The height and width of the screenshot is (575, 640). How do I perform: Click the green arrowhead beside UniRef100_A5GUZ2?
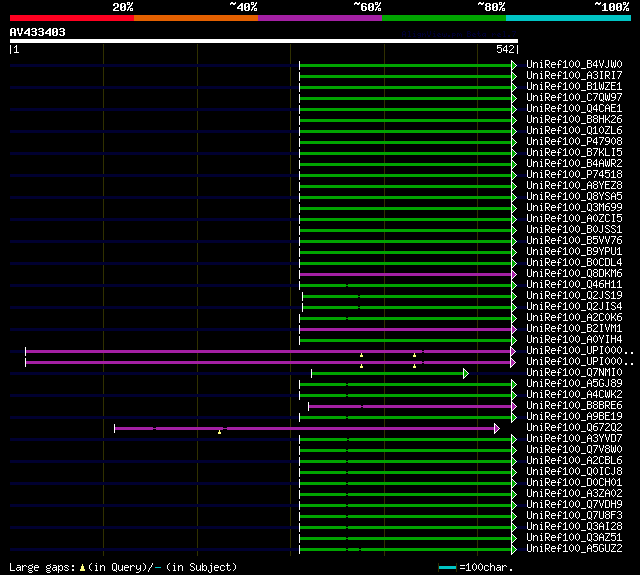pos(514,549)
